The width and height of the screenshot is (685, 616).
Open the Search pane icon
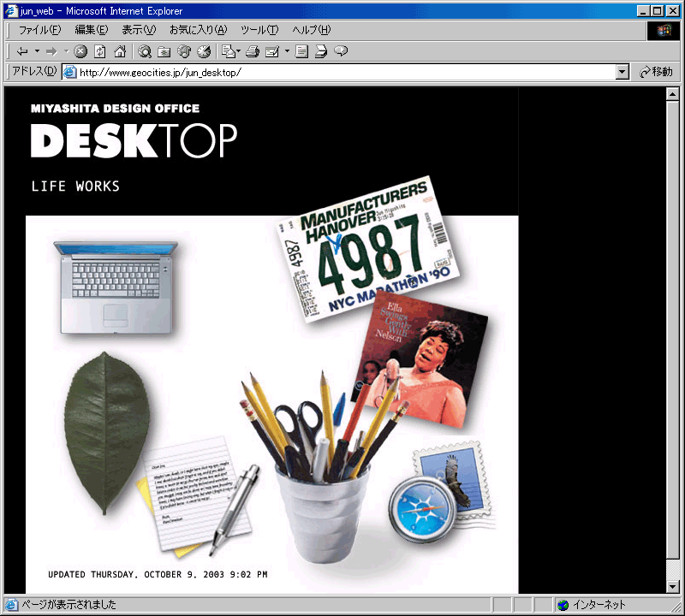pyautogui.click(x=145, y=51)
